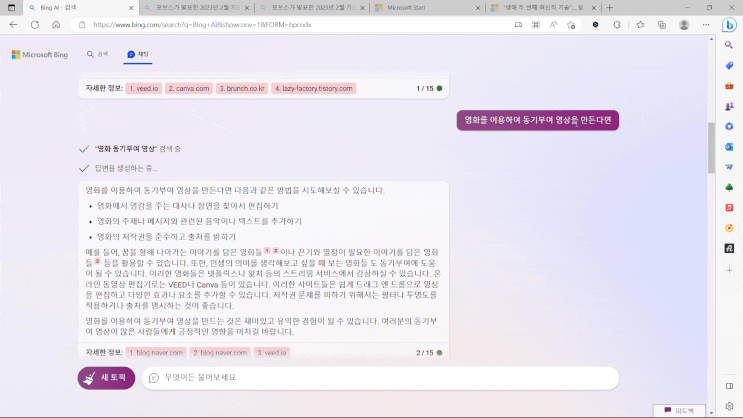
Task: Open sidebar Outlook icon
Action: point(729,147)
